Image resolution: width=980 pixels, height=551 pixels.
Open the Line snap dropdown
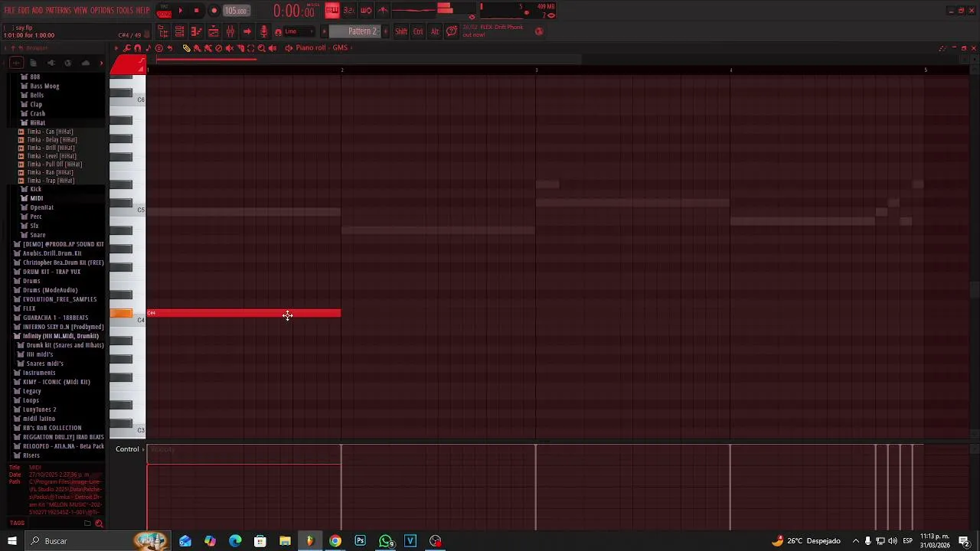pos(298,31)
